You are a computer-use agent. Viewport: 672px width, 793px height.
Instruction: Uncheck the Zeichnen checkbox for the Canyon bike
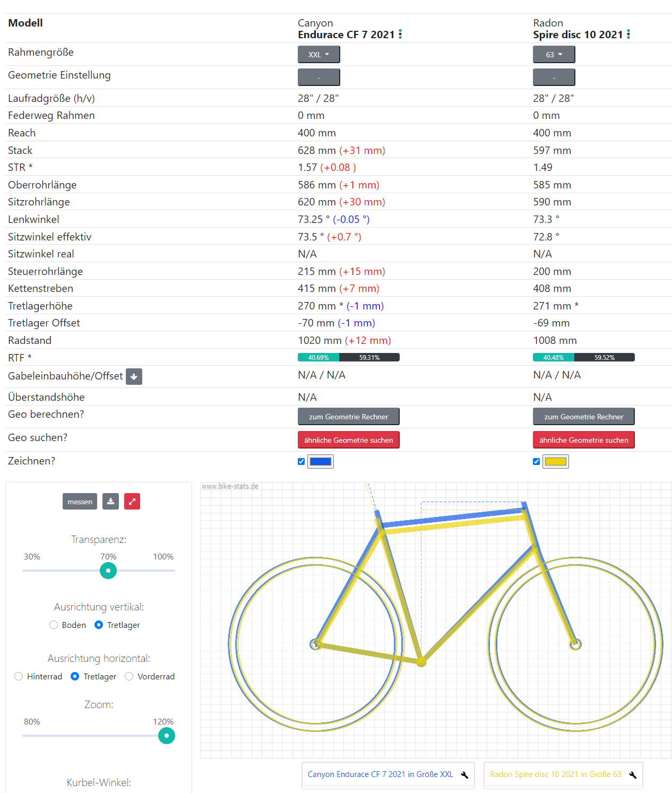(301, 462)
